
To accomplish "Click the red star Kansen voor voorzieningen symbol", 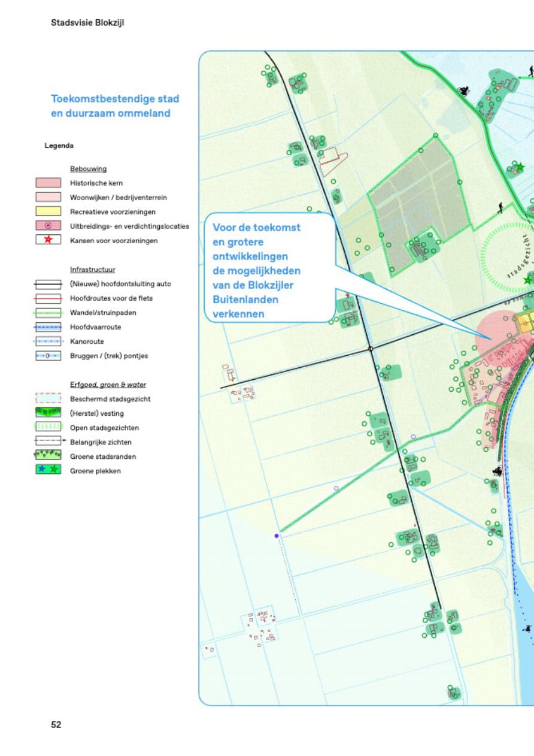I will coord(48,241).
